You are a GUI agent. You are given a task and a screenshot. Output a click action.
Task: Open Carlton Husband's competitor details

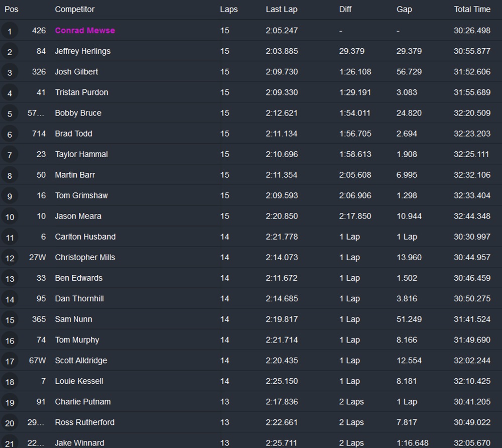click(x=85, y=237)
